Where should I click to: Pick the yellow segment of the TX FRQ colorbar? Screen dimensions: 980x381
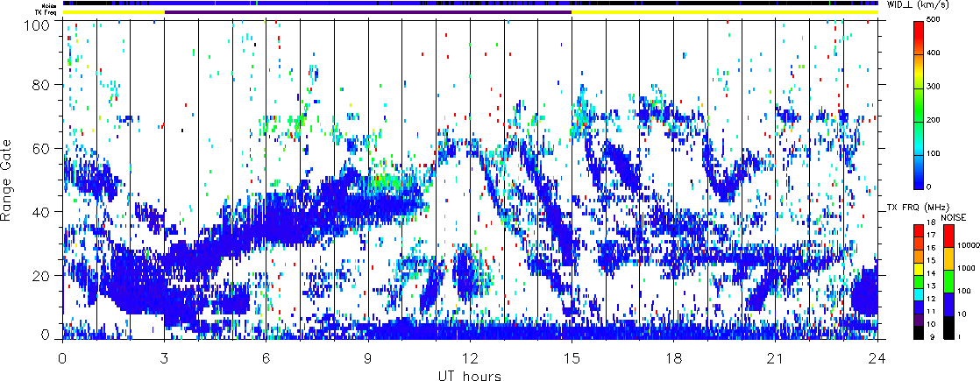tap(919, 269)
